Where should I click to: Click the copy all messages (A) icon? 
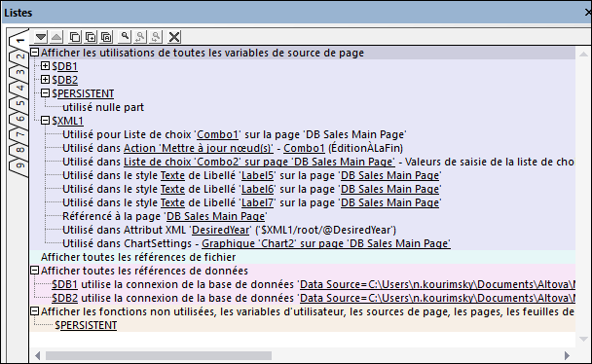[x=106, y=37]
